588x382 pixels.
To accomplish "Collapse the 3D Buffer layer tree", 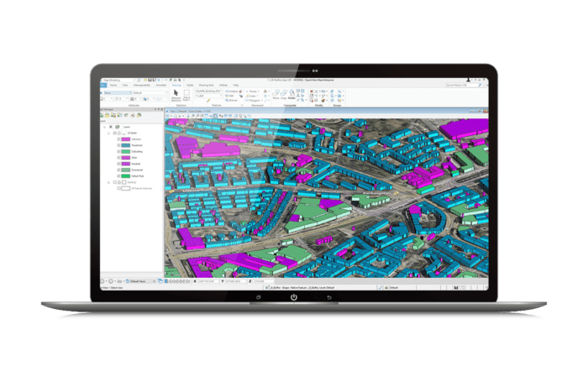I will pyautogui.click(x=108, y=132).
